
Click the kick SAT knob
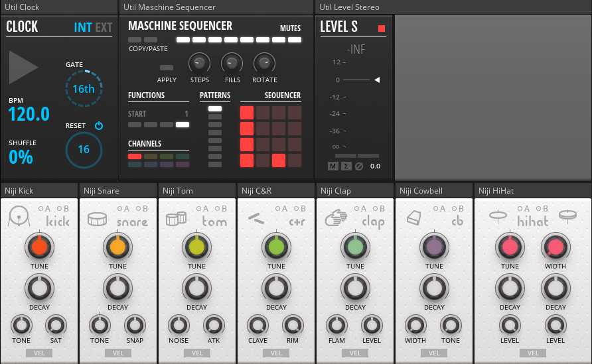click(56, 325)
